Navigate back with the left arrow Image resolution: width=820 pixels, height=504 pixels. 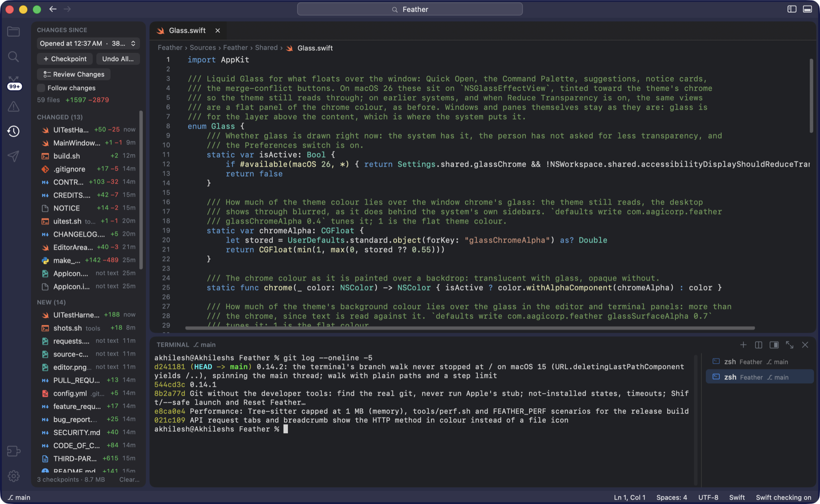53,9
